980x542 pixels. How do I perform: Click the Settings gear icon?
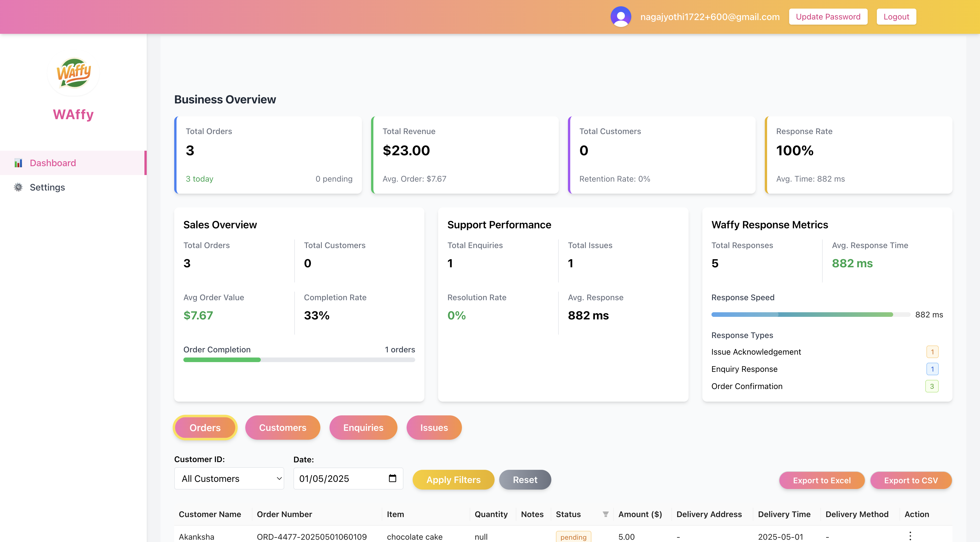(x=18, y=187)
